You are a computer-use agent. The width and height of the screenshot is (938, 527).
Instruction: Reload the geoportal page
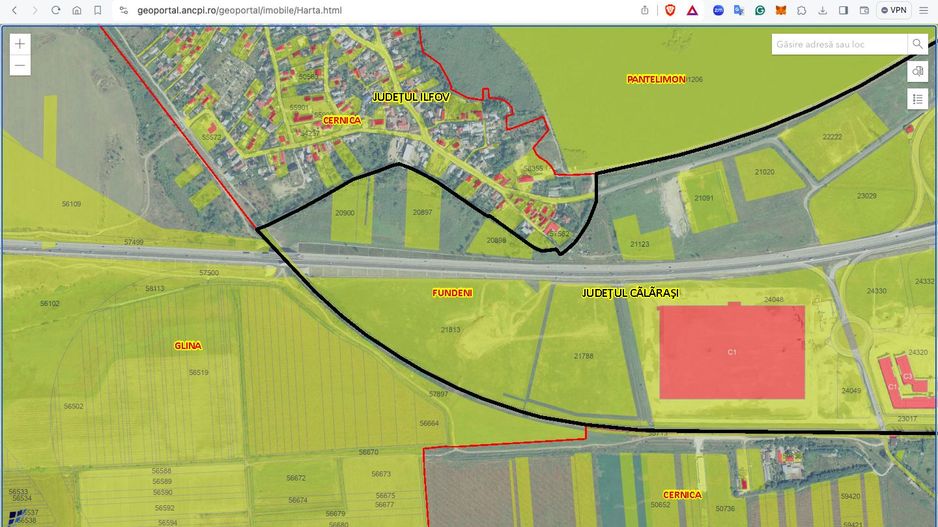(56, 10)
